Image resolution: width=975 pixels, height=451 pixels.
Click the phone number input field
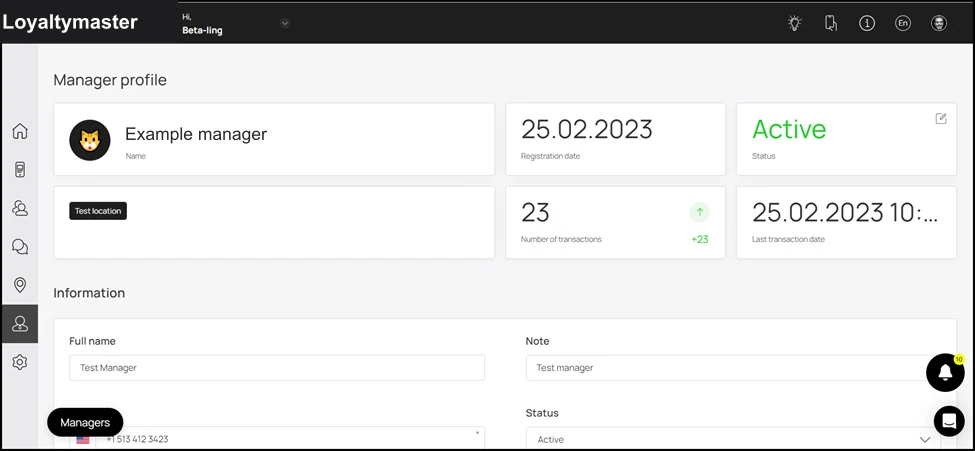click(x=292, y=439)
